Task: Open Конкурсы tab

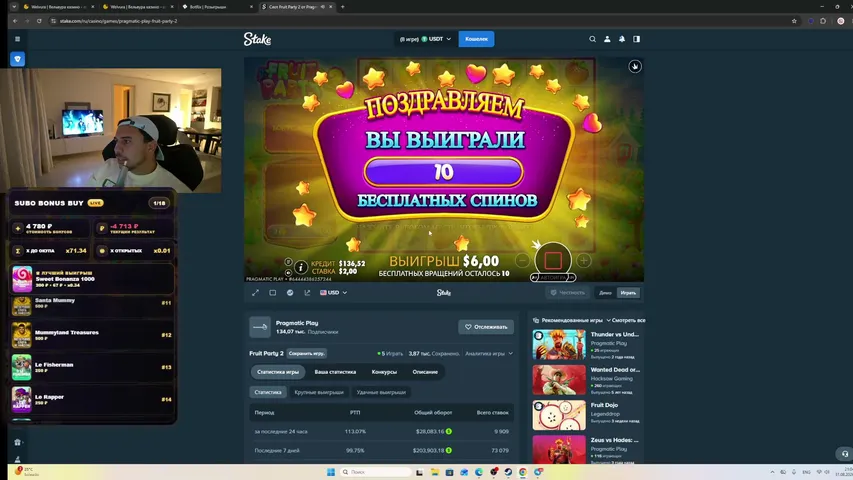Action: [384, 372]
